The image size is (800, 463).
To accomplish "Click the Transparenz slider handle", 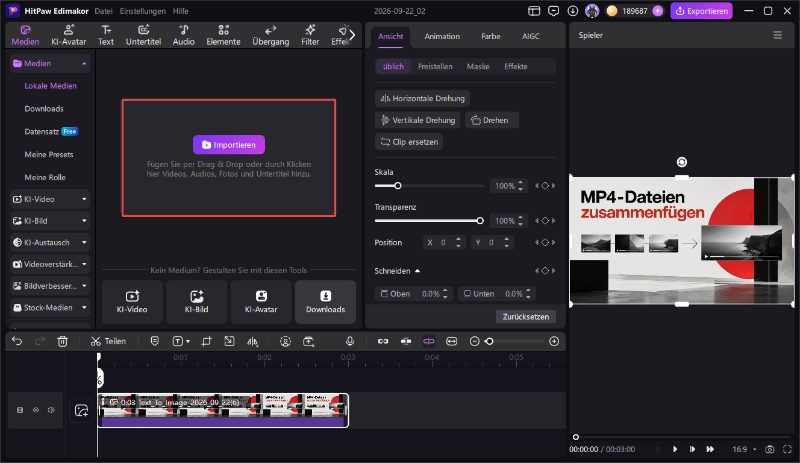I will click(480, 221).
